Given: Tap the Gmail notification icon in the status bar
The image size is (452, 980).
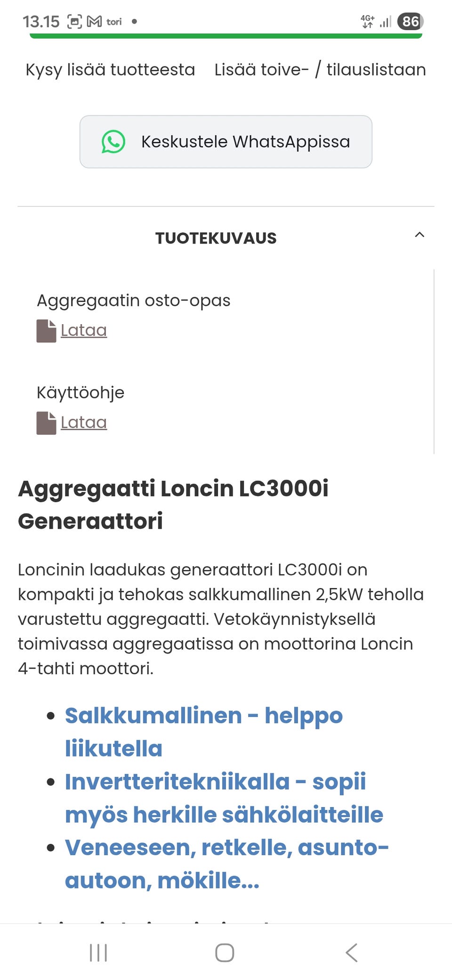Looking at the screenshot, I should click(x=94, y=21).
